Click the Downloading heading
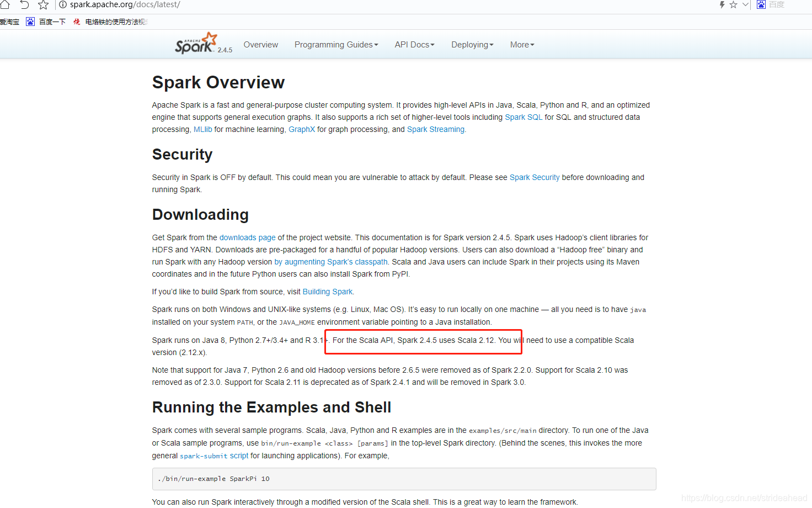812x508 pixels. tap(201, 214)
